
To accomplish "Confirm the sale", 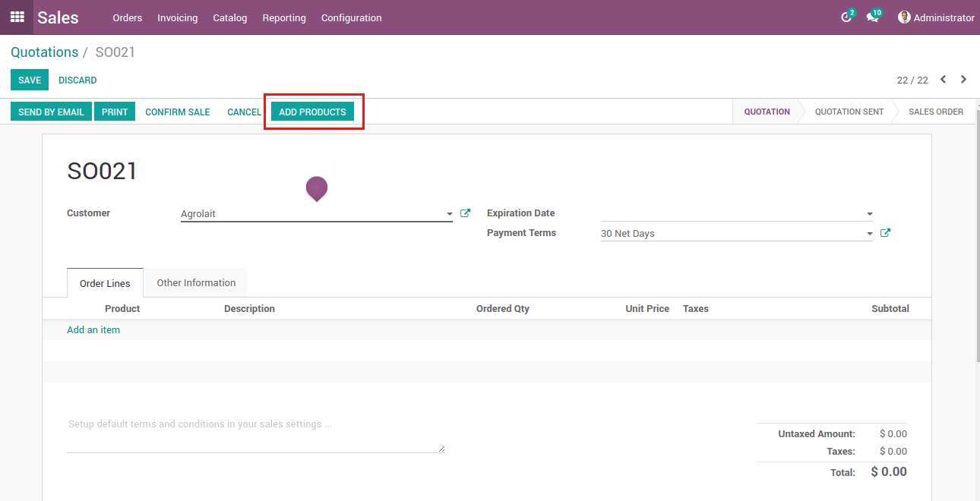I will 178,112.
